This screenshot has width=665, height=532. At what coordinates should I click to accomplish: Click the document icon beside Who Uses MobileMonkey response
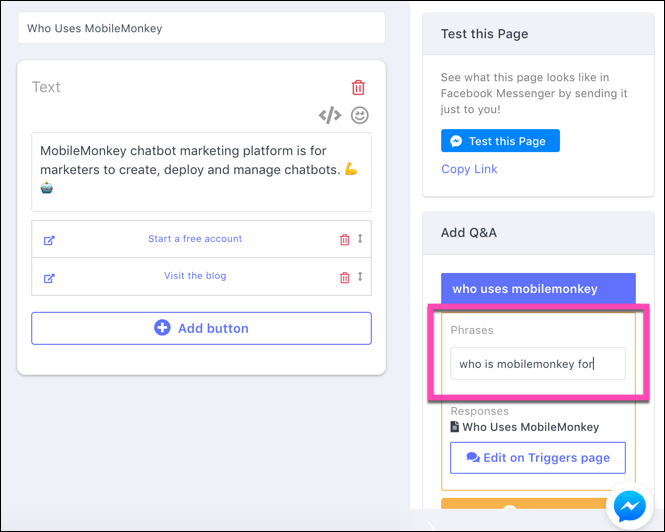pyautogui.click(x=455, y=426)
